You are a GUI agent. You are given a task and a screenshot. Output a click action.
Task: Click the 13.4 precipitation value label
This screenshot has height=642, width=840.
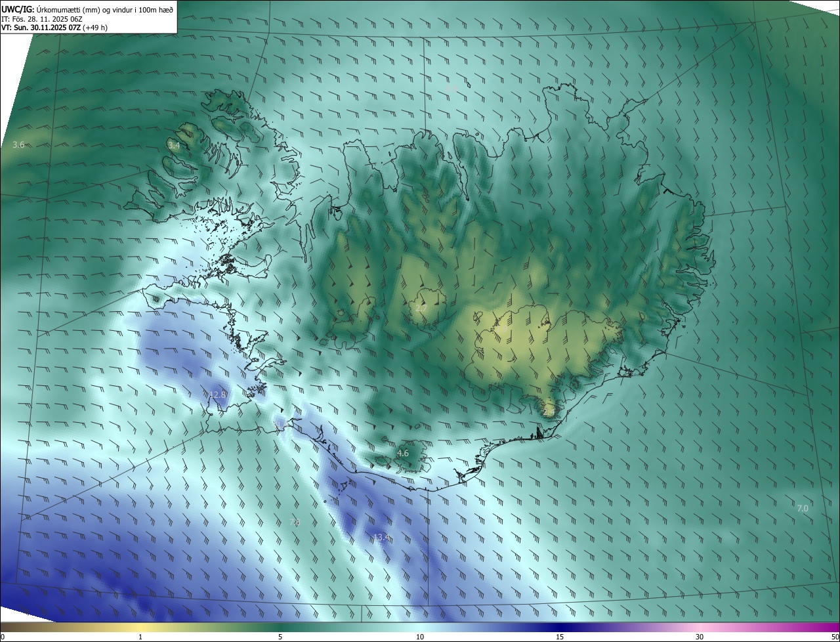pos(381,537)
